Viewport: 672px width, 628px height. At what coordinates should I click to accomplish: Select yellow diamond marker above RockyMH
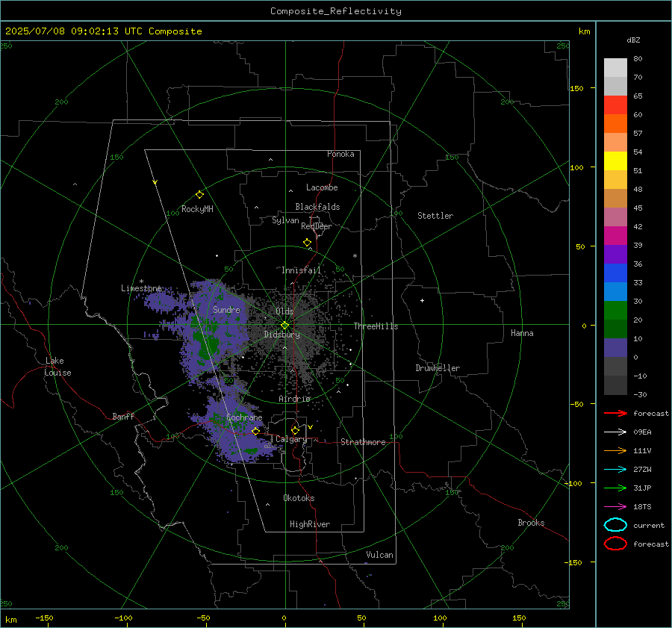[x=199, y=195]
